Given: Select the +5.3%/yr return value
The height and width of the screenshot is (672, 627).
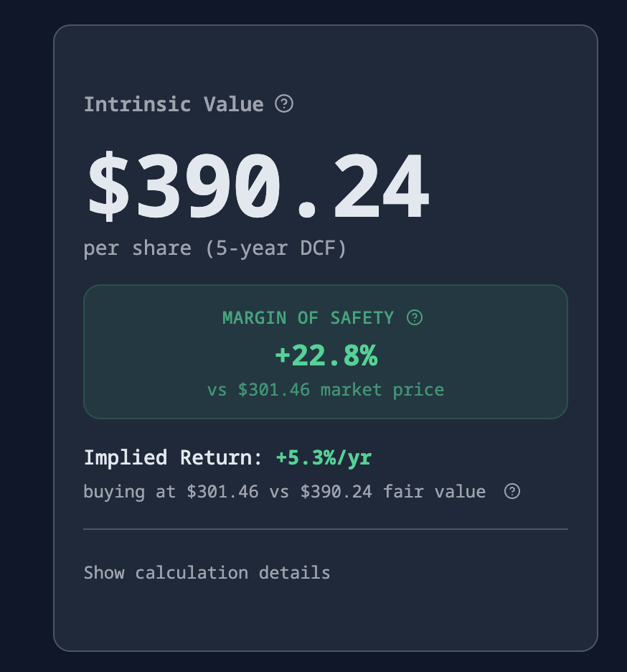Looking at the screenshot, I should tap(324, 458).
